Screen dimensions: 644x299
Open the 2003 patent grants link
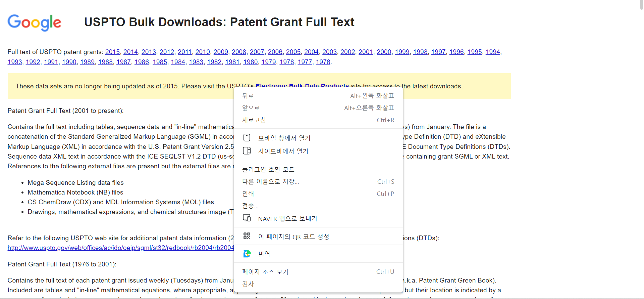(x=329, y=52)
